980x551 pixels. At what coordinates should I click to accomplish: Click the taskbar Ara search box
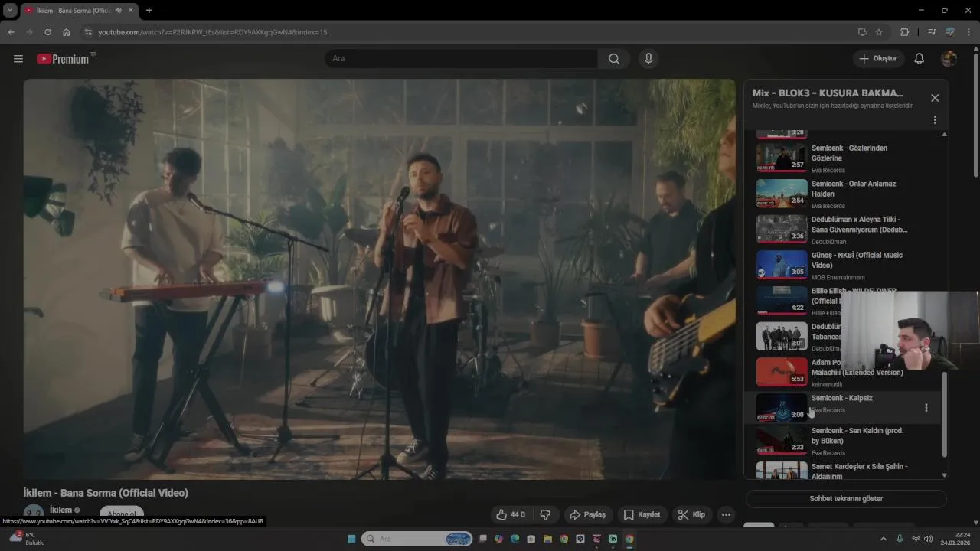[x=416, y=539]
